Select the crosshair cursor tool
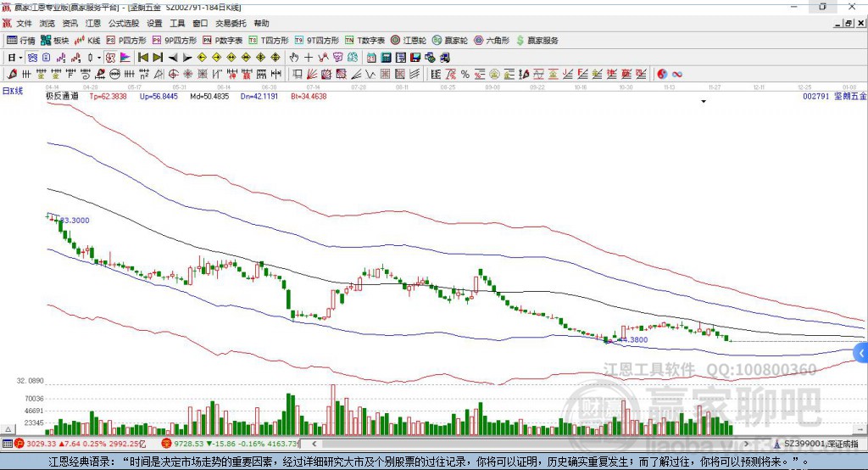The width and height of the screenshot is (868, 470). point(309,58)
